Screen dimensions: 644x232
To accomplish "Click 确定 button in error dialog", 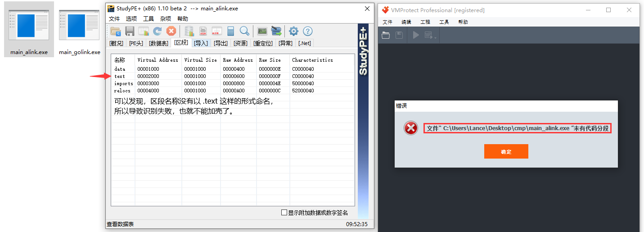I will [506, 151].
